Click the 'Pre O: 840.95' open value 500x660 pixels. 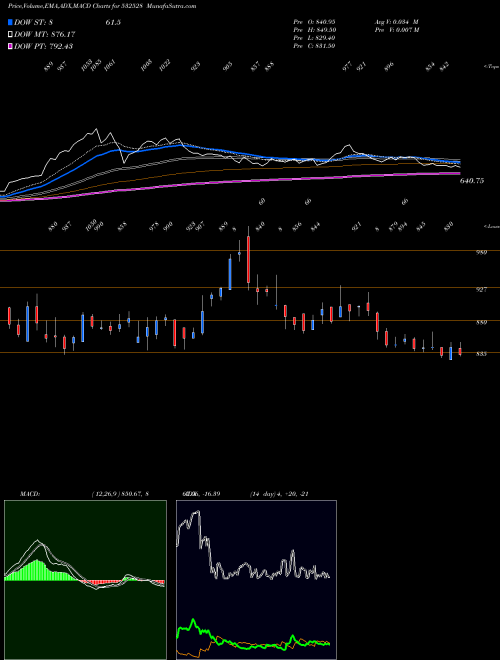point(314,21)
